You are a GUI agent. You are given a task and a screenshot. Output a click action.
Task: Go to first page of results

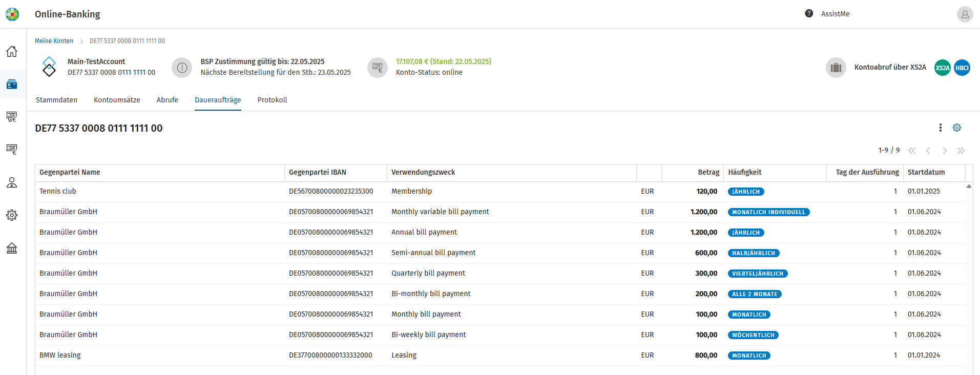912,151
